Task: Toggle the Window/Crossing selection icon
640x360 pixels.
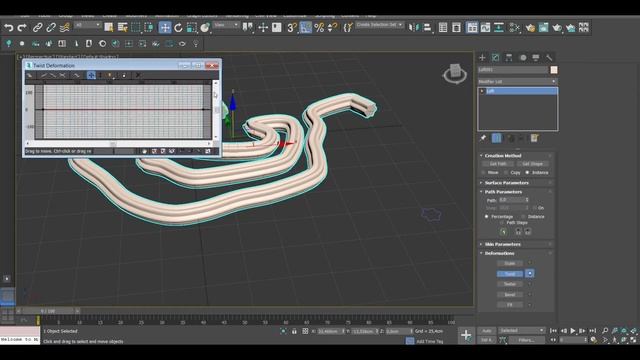Action: pos(149,27)
